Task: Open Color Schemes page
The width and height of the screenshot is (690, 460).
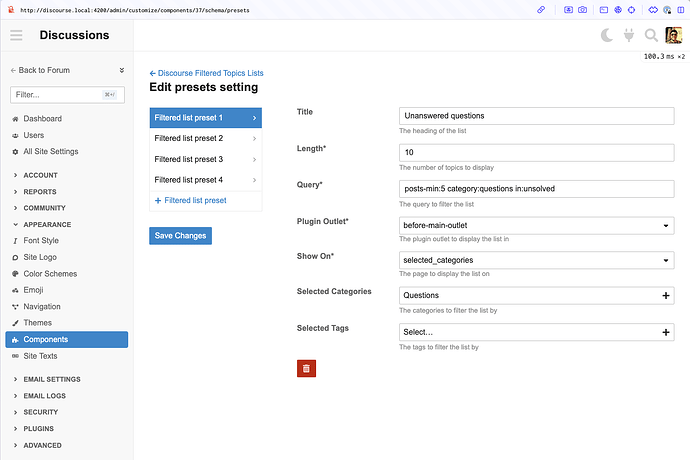Action: click(x=50, y=274)
